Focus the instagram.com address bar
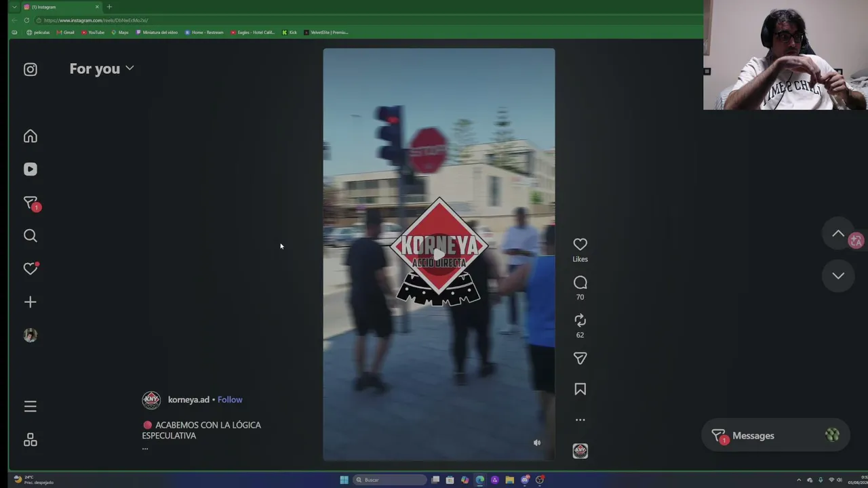Screen dimensions: 868x488 point(366,20)
